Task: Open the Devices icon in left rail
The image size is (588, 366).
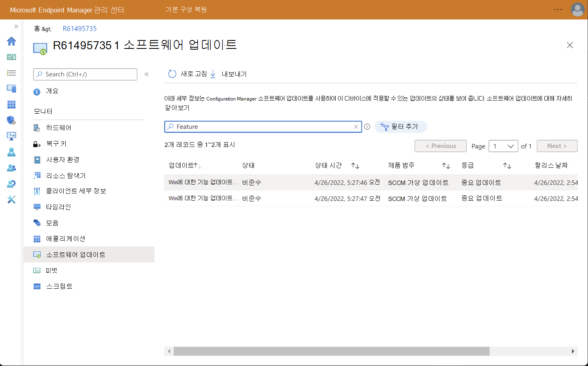Action: click(11, 88)
